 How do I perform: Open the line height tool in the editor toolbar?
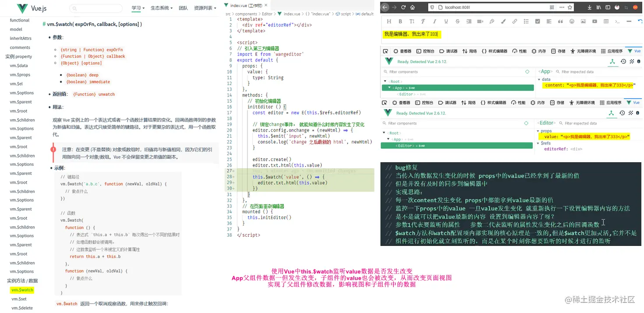click(x=480, y=21)
